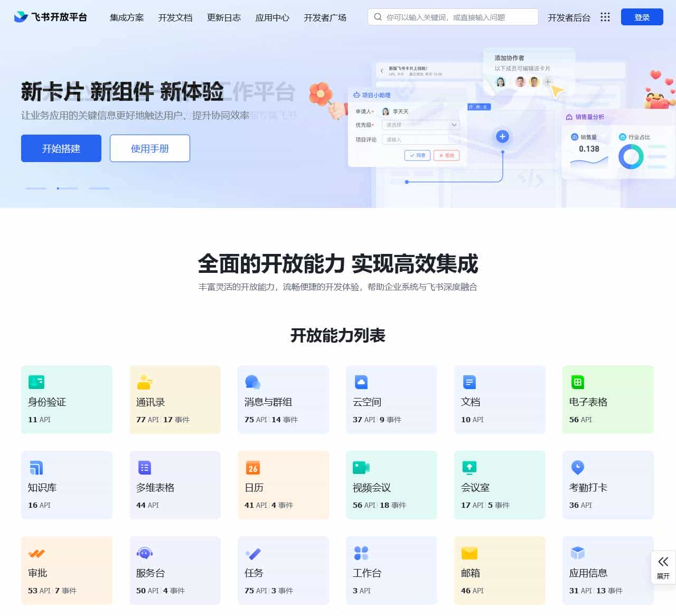Open the 知识库 16 API card

pos(67,485)
